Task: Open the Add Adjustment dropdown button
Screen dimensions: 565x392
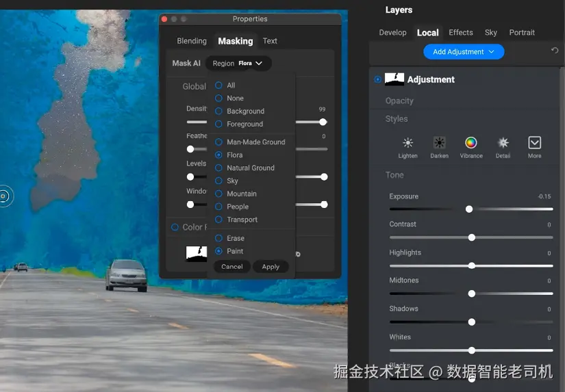Action: click(464, 52)
